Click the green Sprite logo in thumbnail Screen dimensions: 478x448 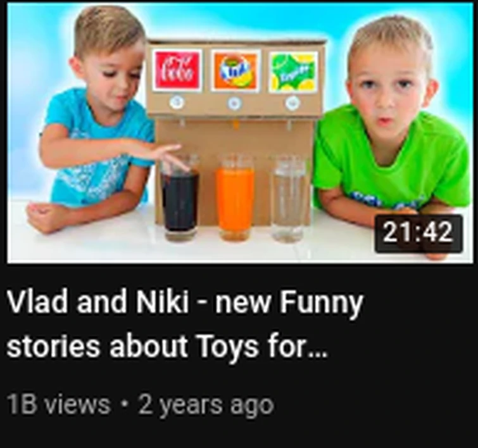pyautogui.click(x=293, y=72)
